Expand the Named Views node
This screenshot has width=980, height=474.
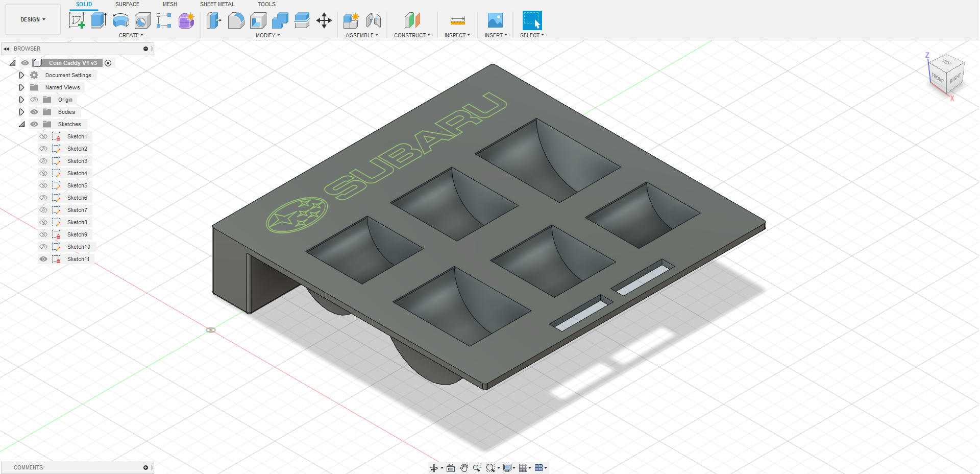pyautogui.click(x=21, y=87)
